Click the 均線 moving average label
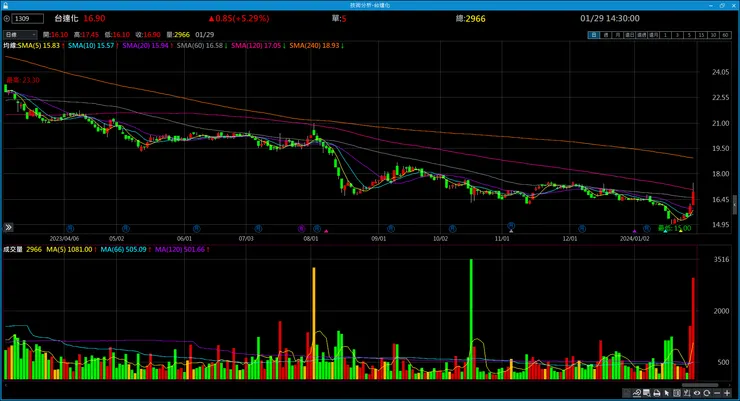 pos(10,46)
